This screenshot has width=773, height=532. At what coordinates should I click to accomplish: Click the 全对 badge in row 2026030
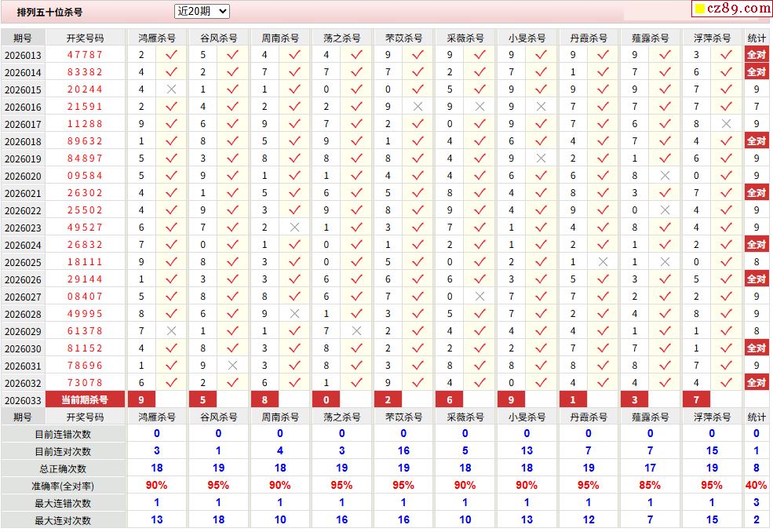point(757,348)
